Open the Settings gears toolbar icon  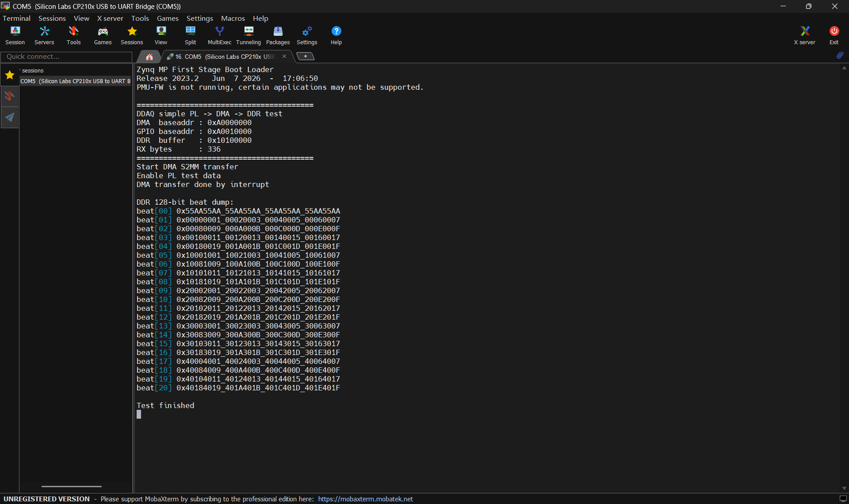pyautogui.click(x=307, y=35)
